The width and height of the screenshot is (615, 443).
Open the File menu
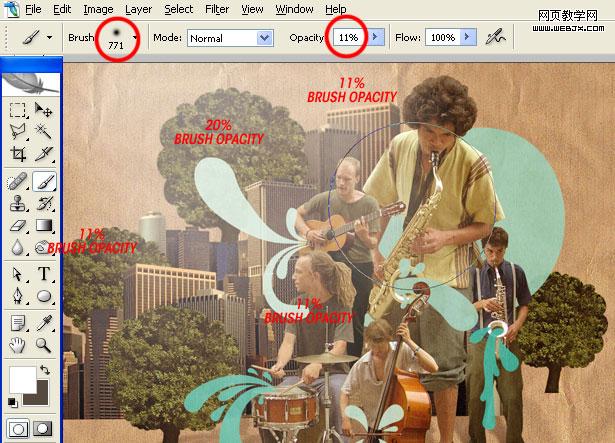click(x=33, y=9)
